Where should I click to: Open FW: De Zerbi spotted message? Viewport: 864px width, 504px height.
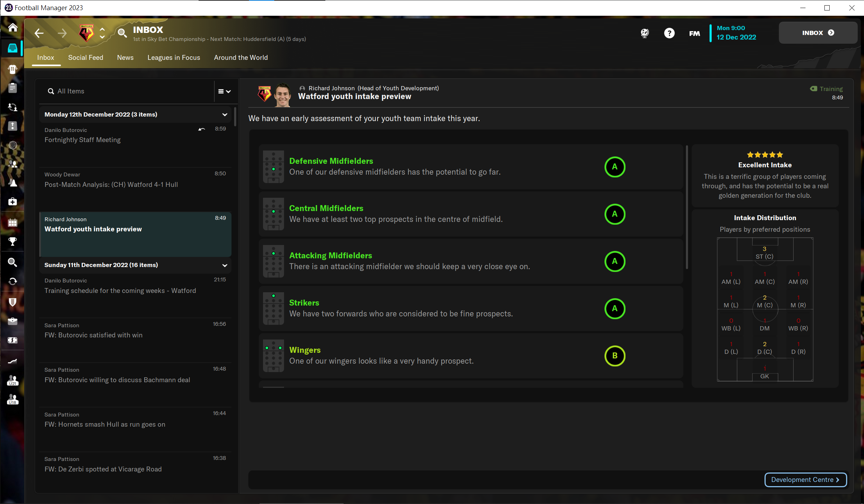(135, 472)
